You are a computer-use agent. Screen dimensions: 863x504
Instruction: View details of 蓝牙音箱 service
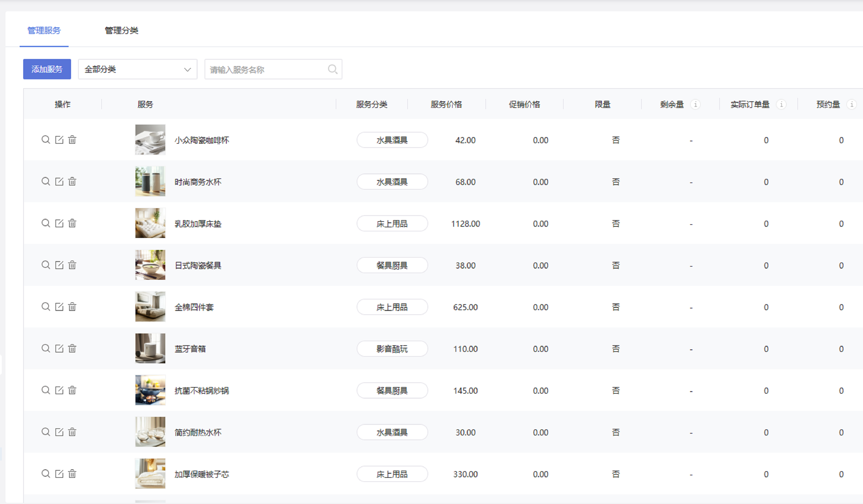(x=46, y=349)
